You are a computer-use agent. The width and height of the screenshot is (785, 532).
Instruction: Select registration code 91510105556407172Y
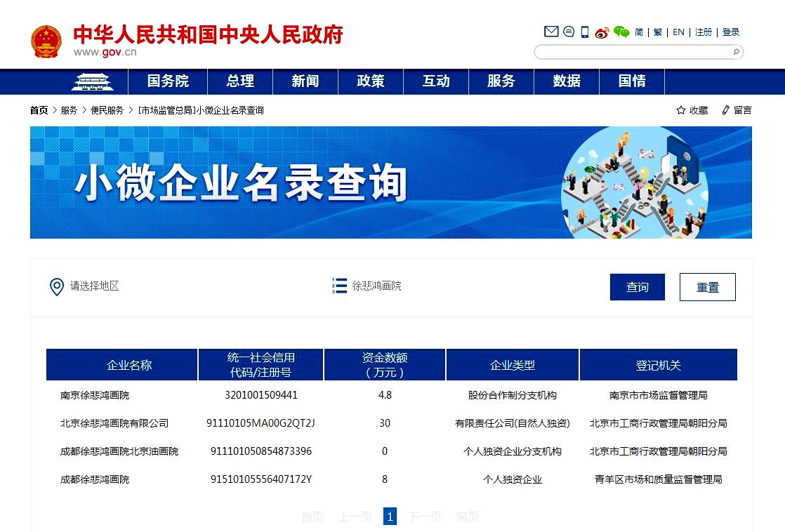tap(260, 479)
